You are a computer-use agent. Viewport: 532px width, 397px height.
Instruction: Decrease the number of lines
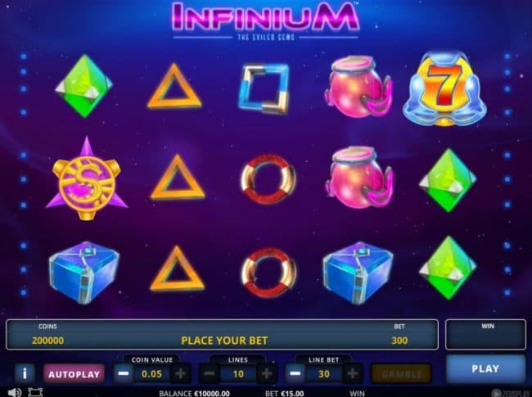click(210, 373)
